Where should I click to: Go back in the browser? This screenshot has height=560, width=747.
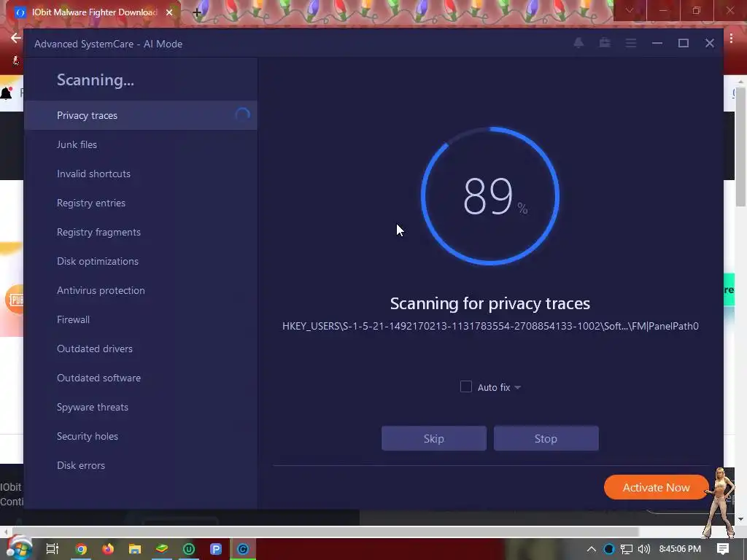(x=16, y=38)
